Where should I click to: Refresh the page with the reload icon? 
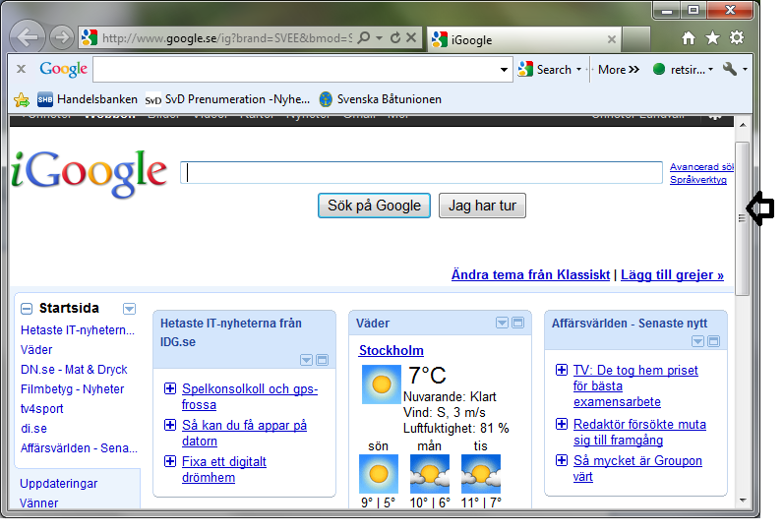click(395, 38)
